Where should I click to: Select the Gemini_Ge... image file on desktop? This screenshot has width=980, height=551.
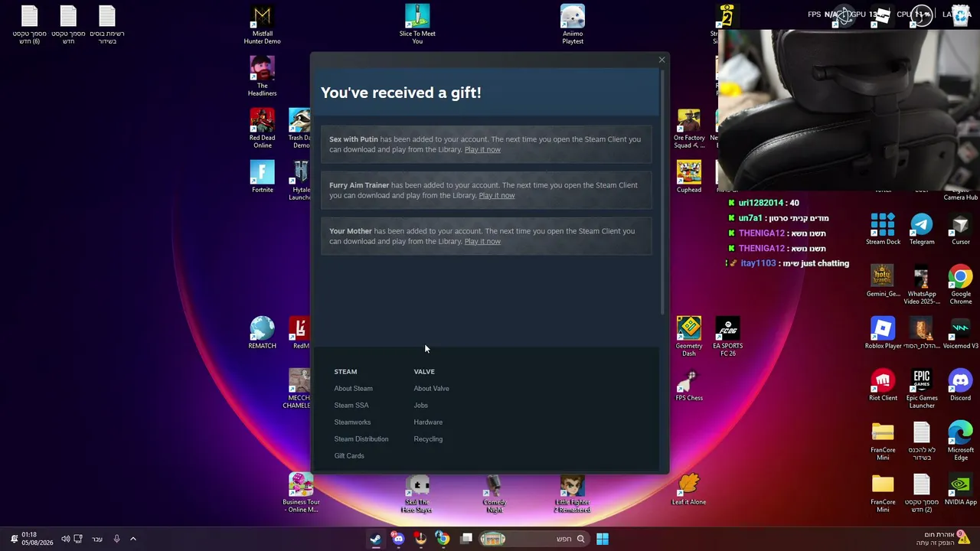coord(883,281)
